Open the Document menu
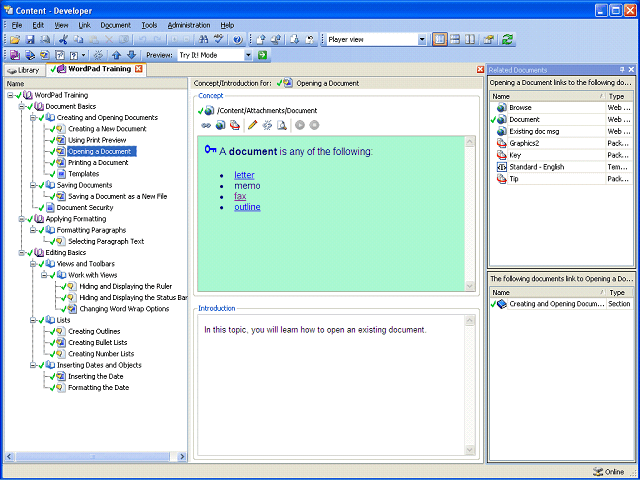Viewport: 640px width, 480px height. (116, 25)
